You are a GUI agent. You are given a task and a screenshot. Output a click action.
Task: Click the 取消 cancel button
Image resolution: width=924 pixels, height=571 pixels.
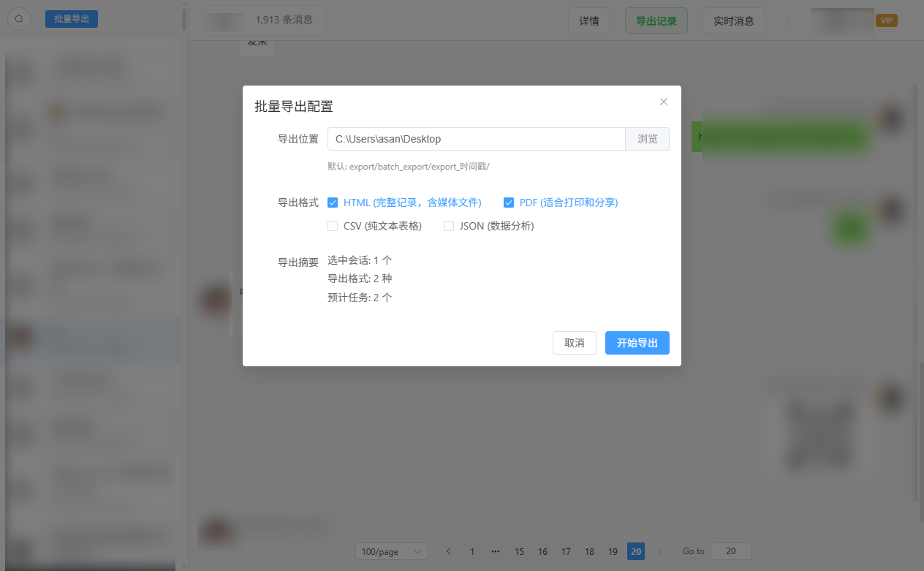tap(574, 343)
